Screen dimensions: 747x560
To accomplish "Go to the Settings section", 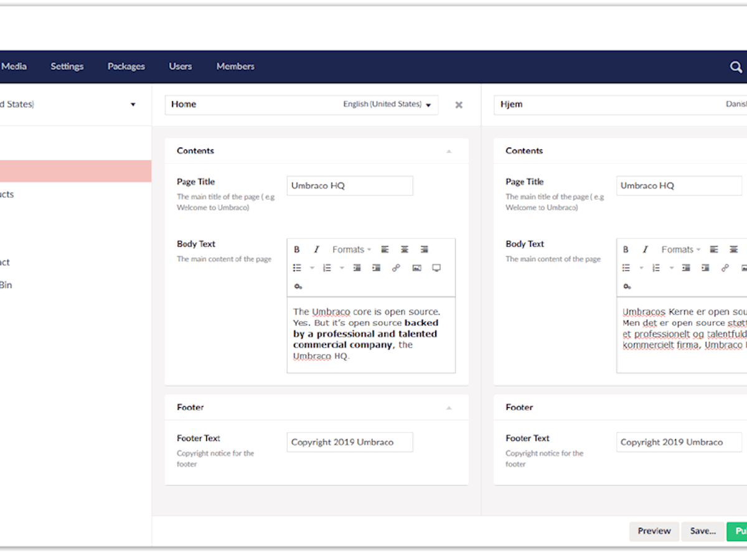I will coord(67,67).
